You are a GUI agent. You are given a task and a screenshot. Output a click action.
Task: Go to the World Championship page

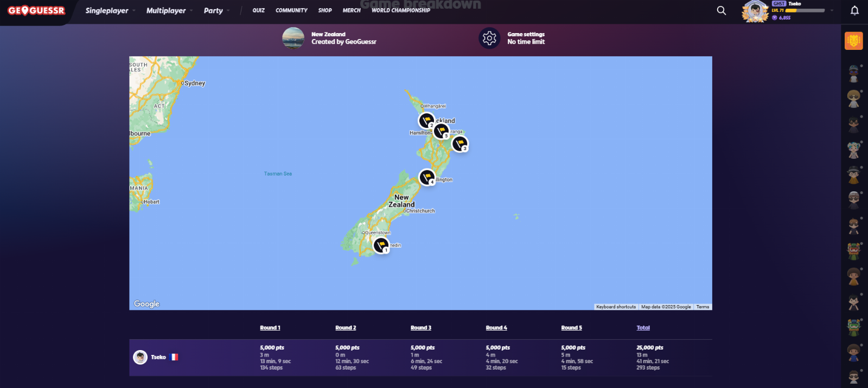tap(400, 10)
